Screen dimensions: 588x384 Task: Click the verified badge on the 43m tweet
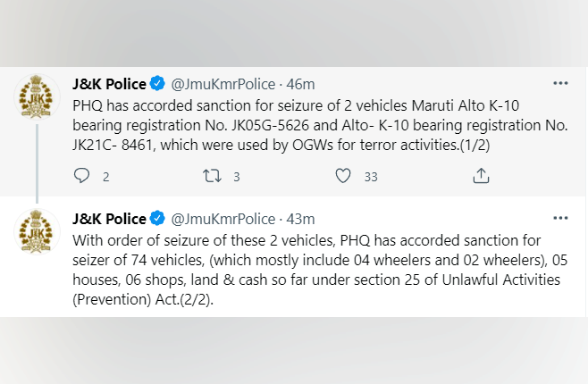(157, 219)
